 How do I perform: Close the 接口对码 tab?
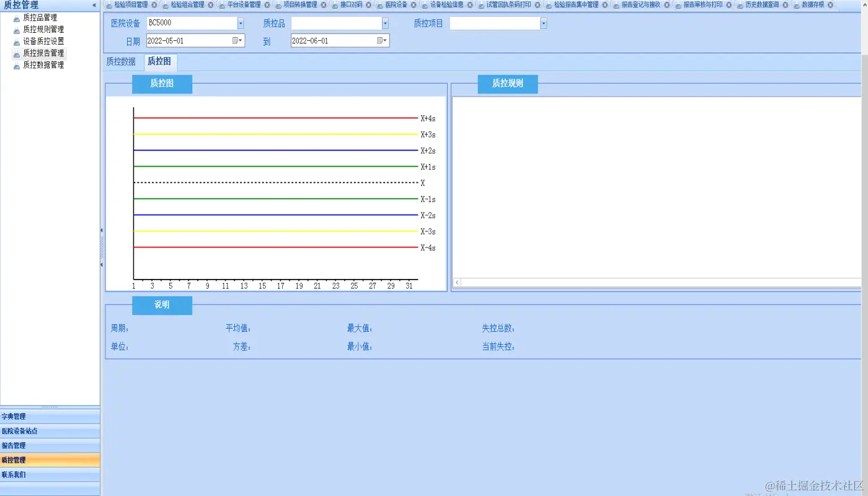[369, 5]
